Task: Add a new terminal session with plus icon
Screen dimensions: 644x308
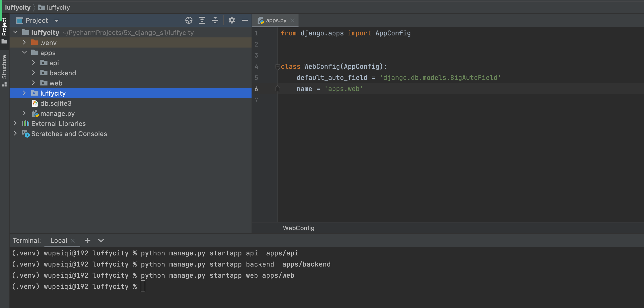Action: click(x=88, y=240)
